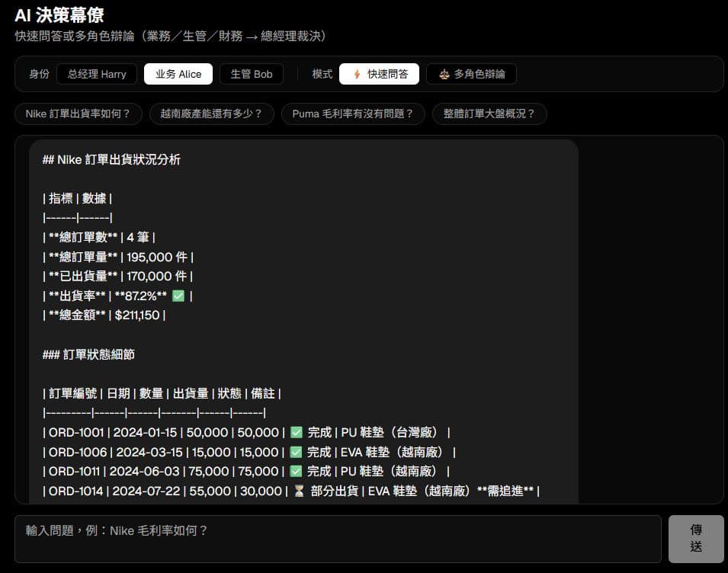Click the "4 筆" order count value

(x=138, y=237)
